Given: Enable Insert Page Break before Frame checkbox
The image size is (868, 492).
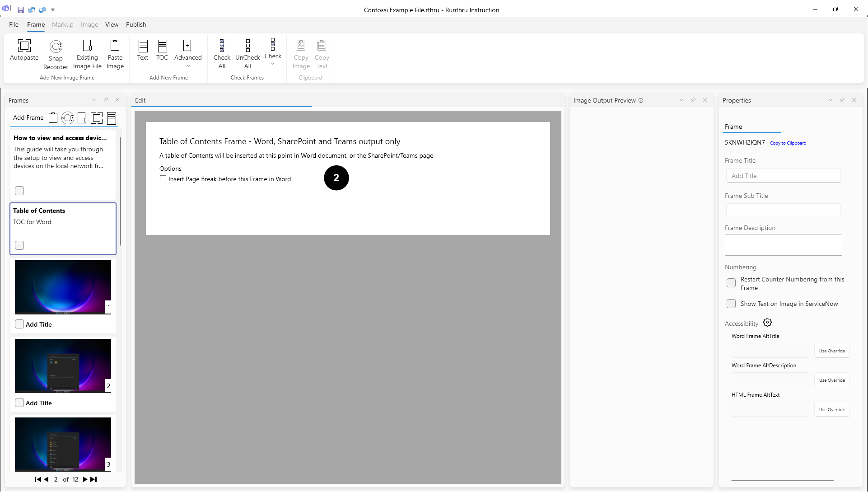Looking at the screenshot, I should pyautogui.click(x=163, y=178).
